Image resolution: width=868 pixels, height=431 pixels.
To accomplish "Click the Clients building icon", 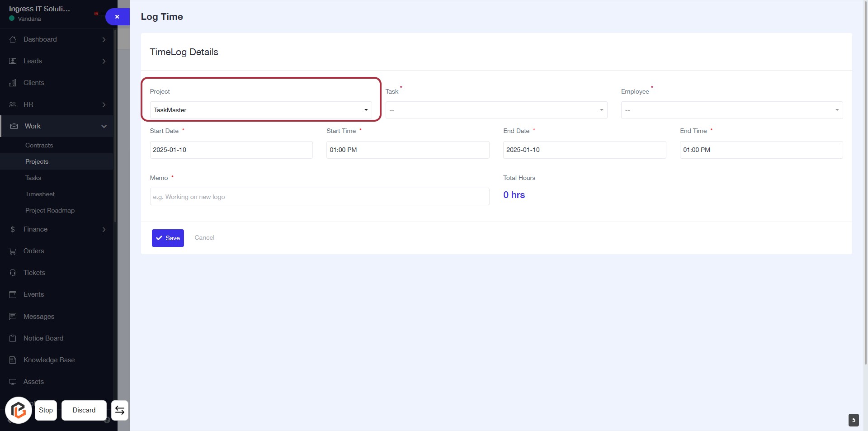I will pos(13,83).
